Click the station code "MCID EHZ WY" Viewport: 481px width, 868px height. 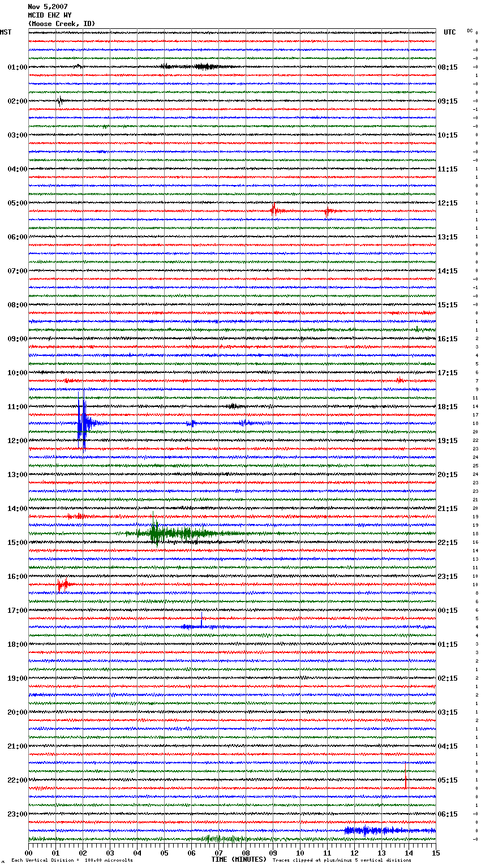(x=49, y=15)
